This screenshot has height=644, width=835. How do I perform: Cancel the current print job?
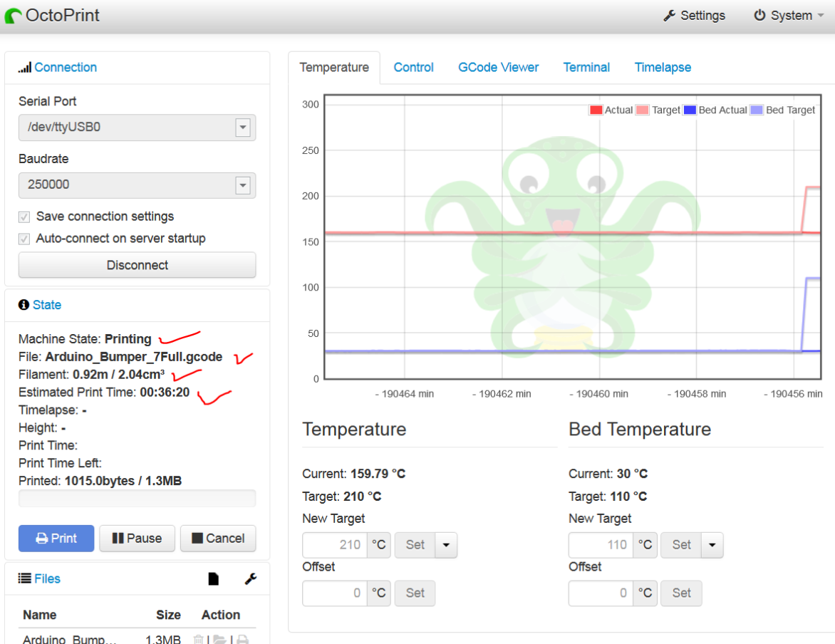point(218,539)
